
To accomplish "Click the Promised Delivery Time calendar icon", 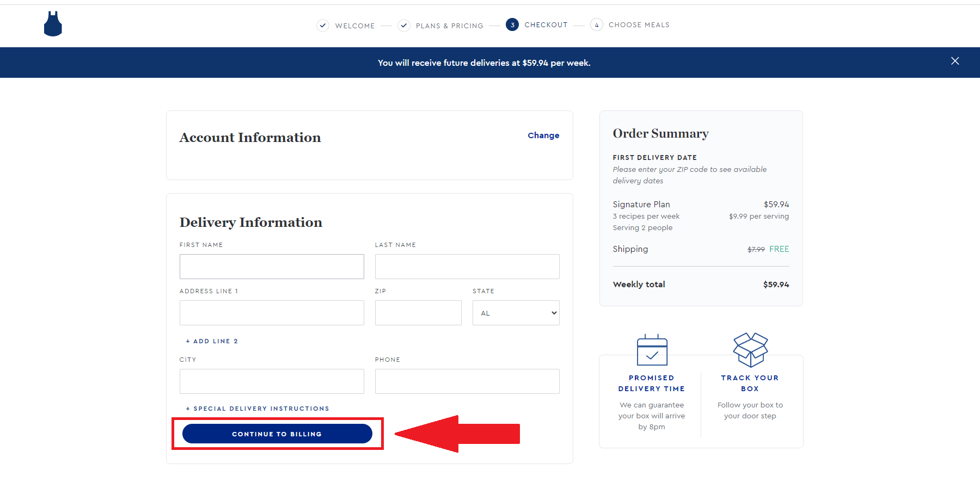I will tap(652, 350).
